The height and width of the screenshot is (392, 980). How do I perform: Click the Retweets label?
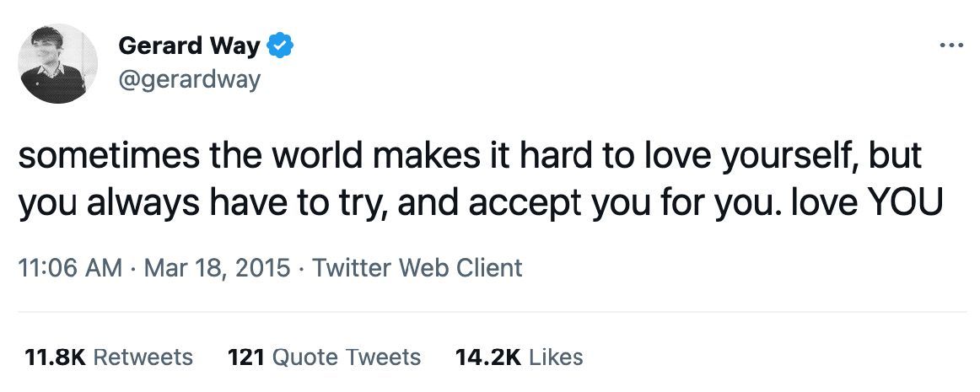pos(142,357)
